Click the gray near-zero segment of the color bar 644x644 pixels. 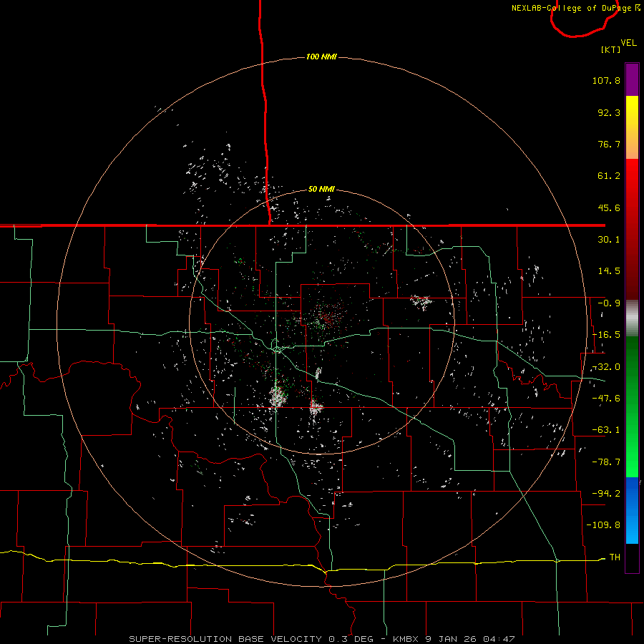pyautogui.click(x=632, y=318)
